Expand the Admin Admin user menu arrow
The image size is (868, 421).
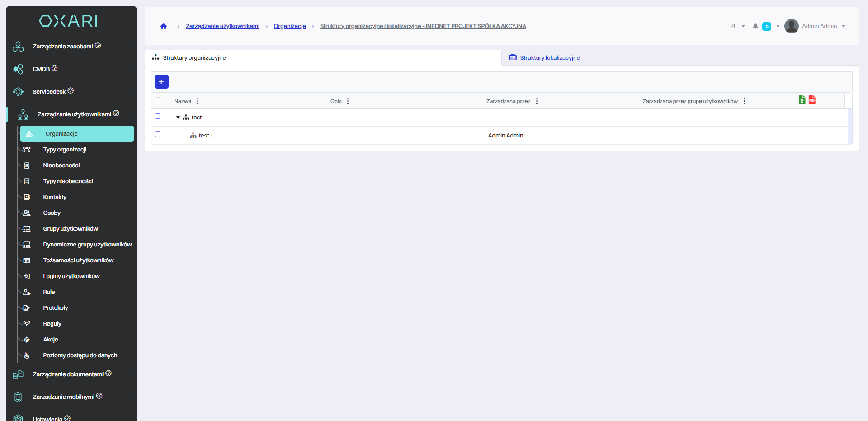[844, 26]
